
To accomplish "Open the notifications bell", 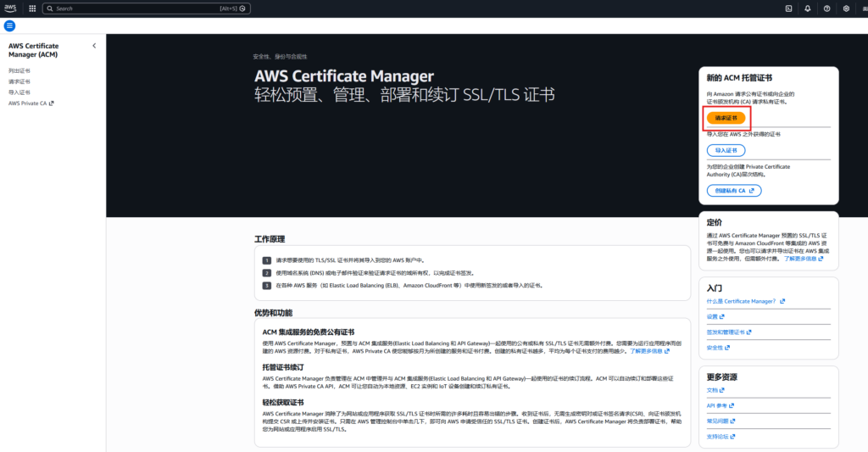I will pyautogui.click(x=807, y=8).
